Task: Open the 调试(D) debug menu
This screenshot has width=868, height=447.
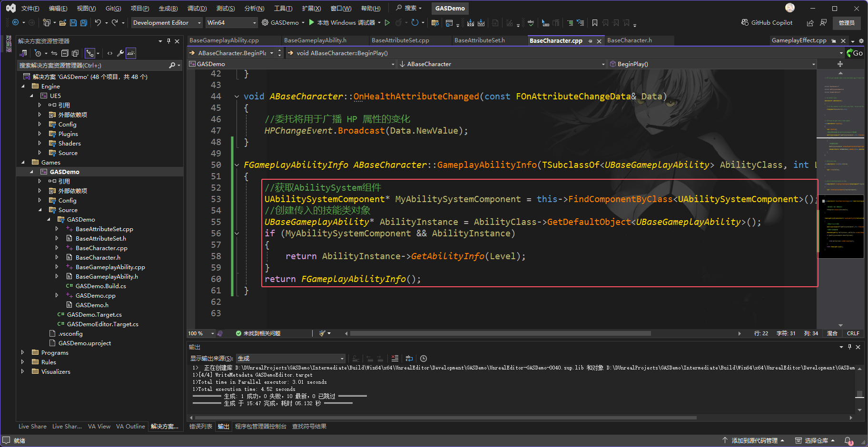Action: pyautogui.click(x=197, y=8)
